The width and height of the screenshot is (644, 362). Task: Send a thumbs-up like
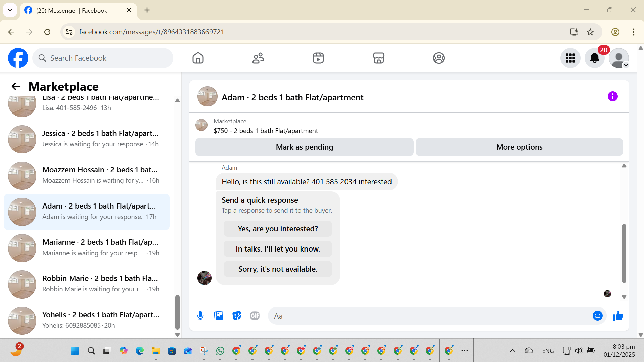coord(617,316)
